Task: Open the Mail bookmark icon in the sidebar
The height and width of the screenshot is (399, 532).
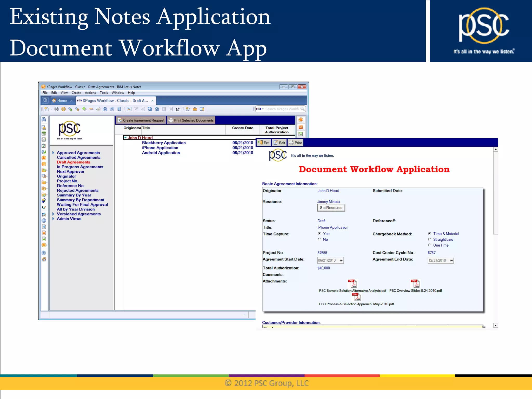Action: [44, 127]
